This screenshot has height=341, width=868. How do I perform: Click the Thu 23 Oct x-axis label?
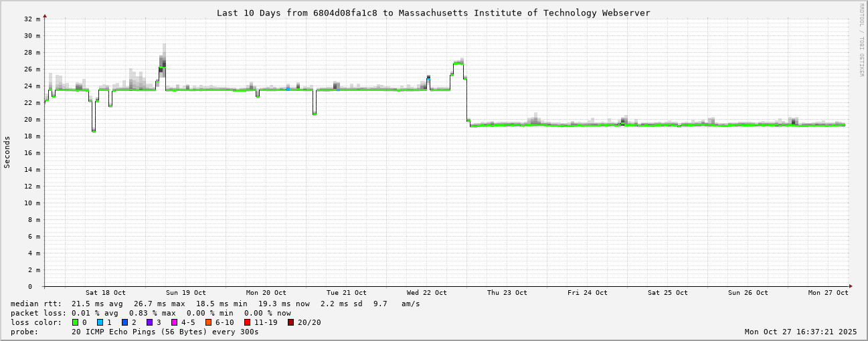[x=507, y=293]
